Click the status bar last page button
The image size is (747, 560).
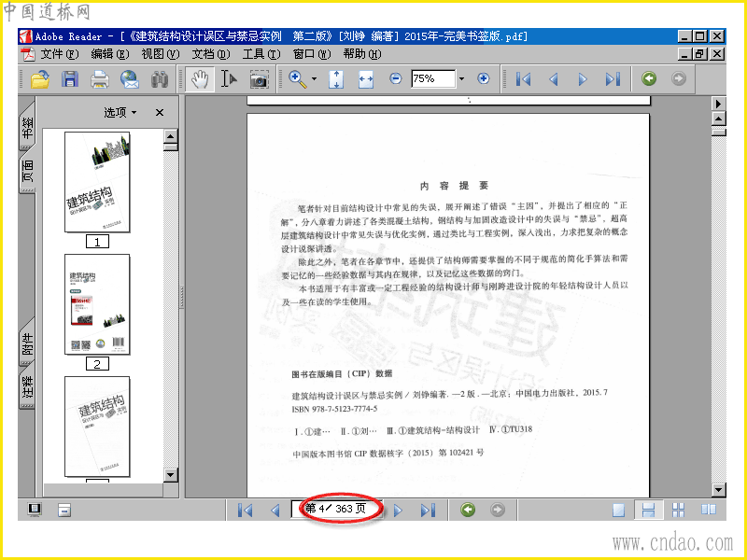click(428, 510)
